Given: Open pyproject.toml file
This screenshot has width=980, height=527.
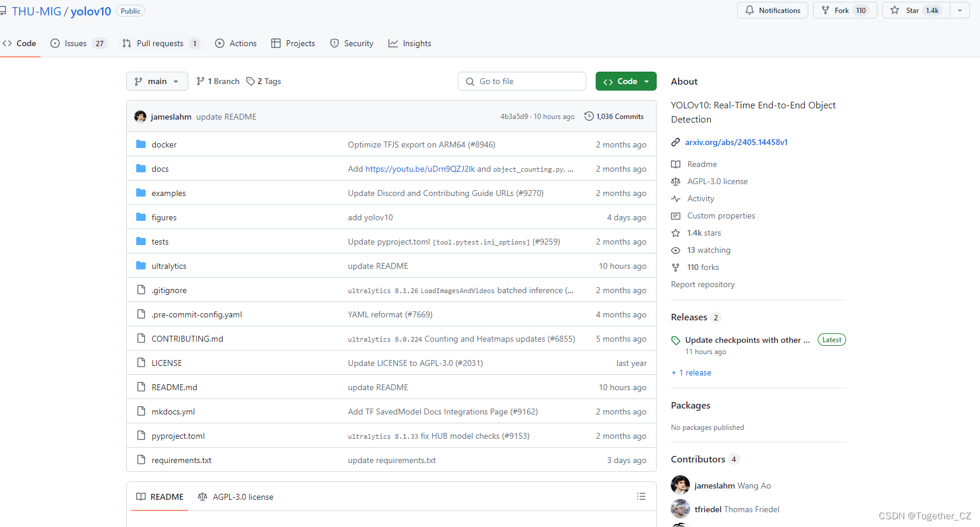Looking at the screenshot, I should pyautogui.click(x=178, y=436).
